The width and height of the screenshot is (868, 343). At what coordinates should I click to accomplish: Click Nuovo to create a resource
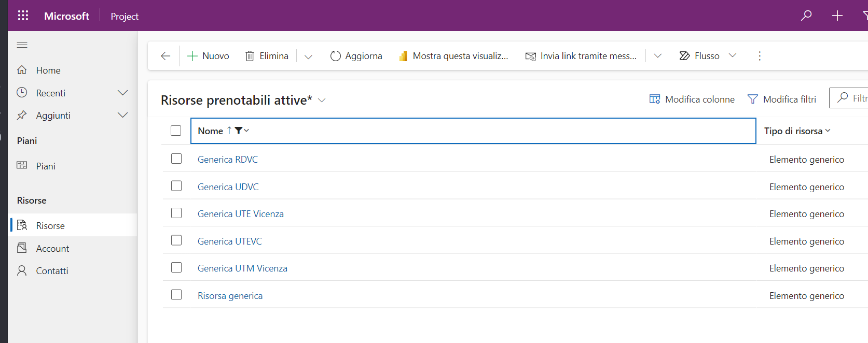click(x=208, y=56)
